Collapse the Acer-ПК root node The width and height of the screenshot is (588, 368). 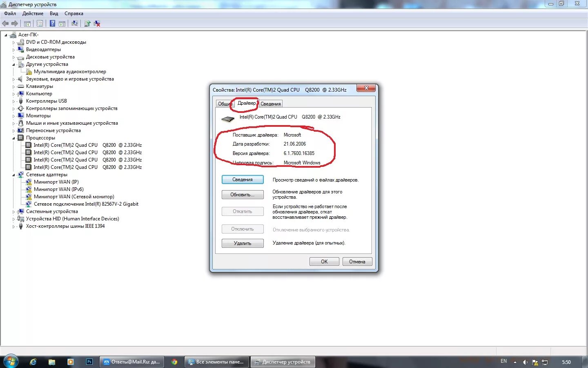pyautogui.click(x=6, y=35)
